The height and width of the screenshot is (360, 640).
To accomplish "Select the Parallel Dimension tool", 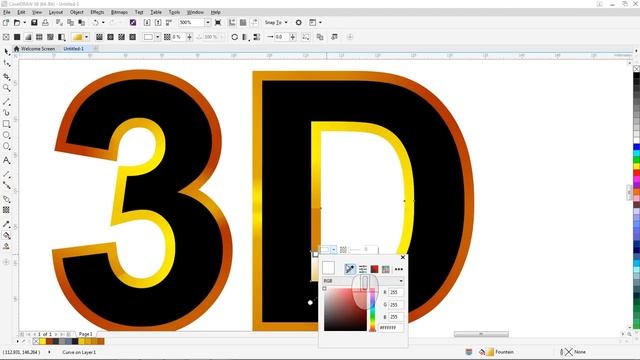I will coord(7,174).
